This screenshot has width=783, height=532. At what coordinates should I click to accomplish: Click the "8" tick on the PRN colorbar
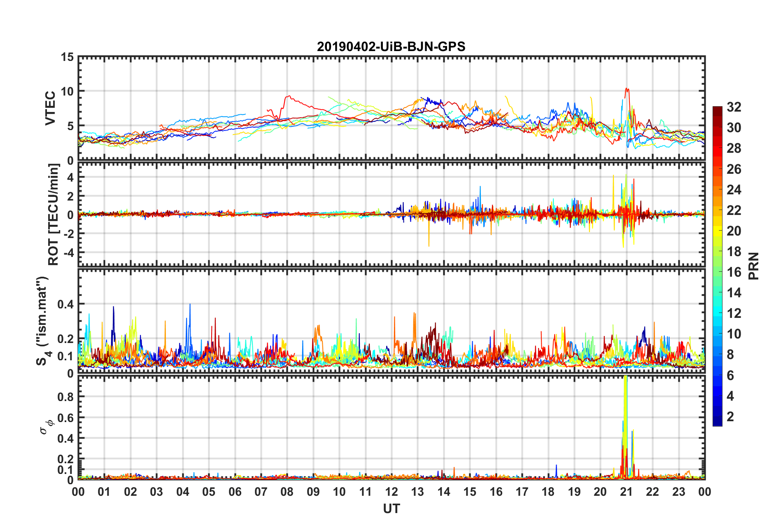click(730, 355)
